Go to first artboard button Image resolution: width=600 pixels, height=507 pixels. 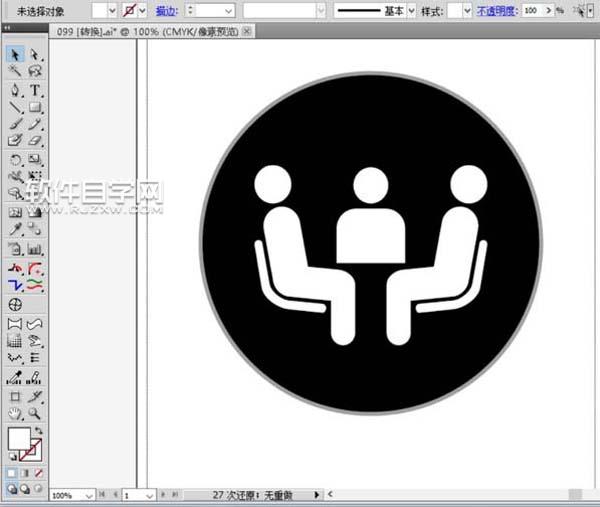tap(102, 494)
